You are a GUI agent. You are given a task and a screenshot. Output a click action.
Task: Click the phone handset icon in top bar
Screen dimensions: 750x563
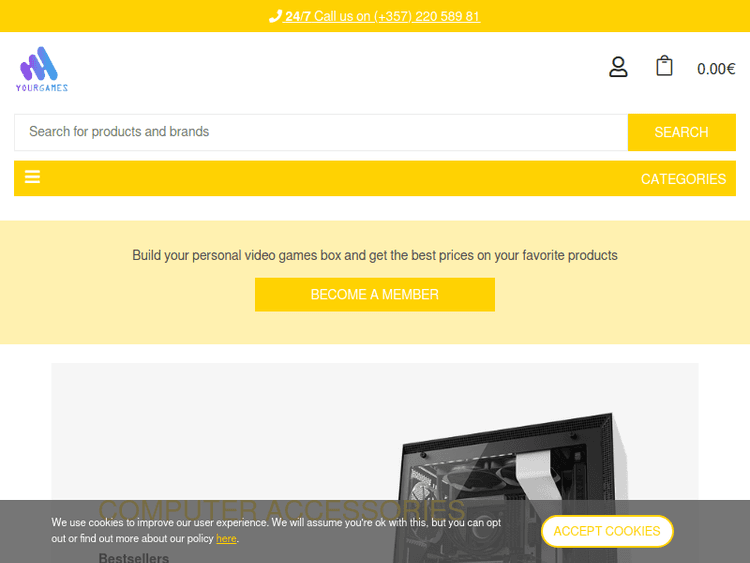click(275, 16)
